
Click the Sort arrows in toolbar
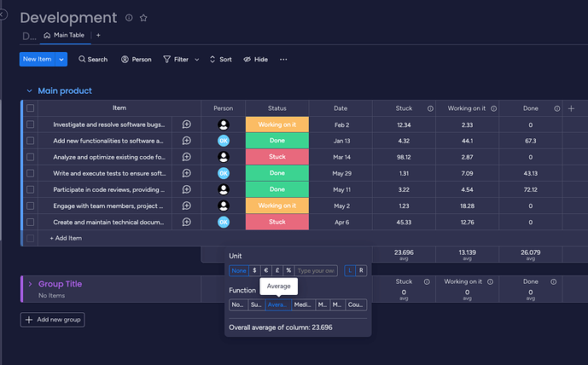(212, 59)
